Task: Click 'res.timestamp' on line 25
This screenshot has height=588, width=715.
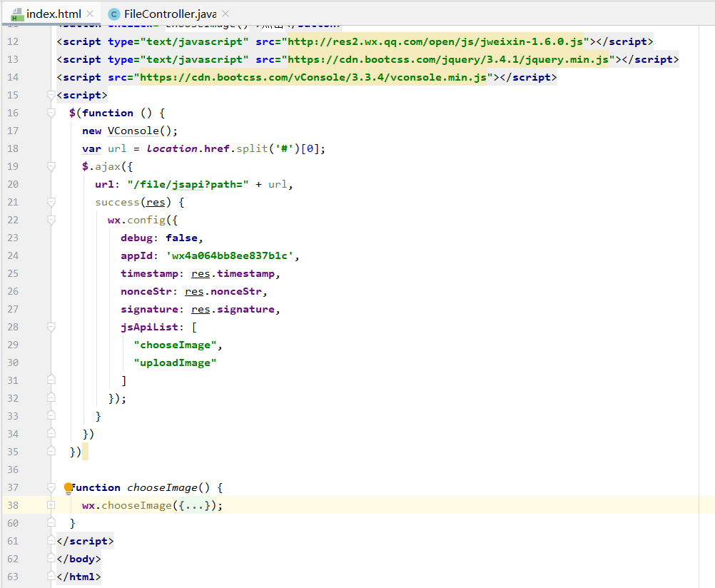Action: point(233,274)
